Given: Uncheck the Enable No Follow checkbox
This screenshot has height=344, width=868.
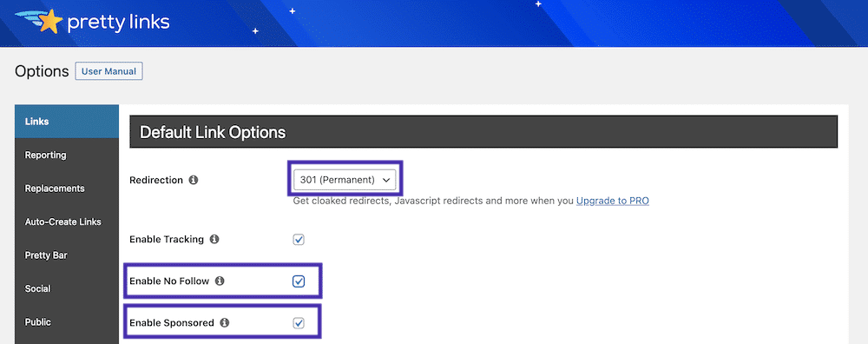Looking at the screenshot, I should 299,281.
